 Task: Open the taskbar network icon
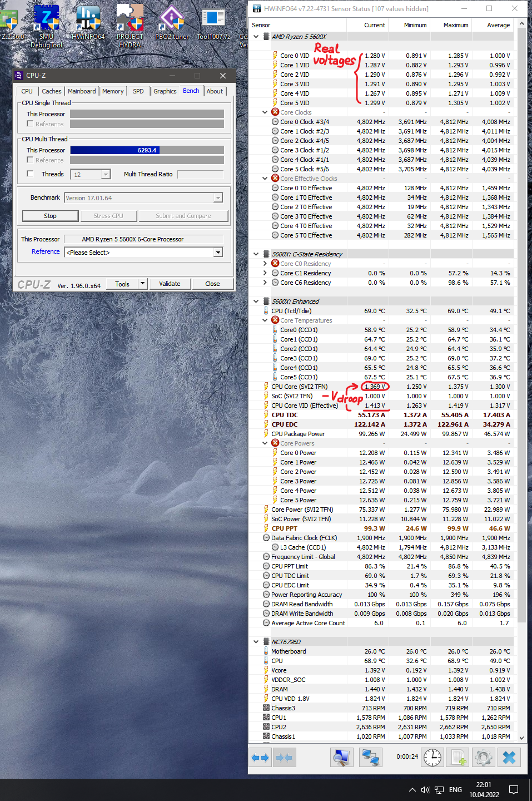(x=439, y=790)
